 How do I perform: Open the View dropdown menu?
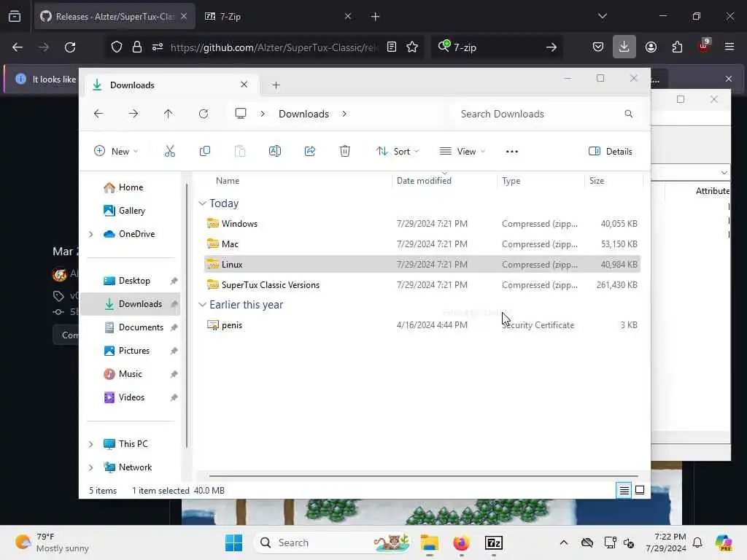click(462, 152)
